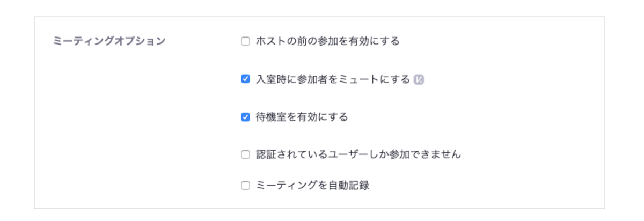Click the 認証されているユーザーしか参加できません label text
644x221 pixels.
pyautogui.click(x=358, y=154)
